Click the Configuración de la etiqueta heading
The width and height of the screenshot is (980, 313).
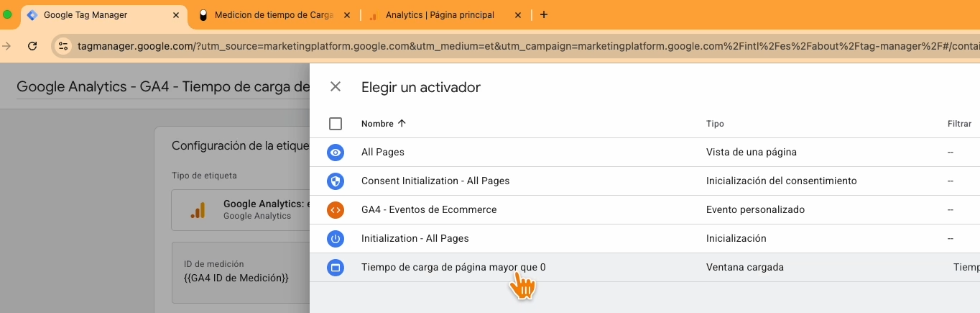(x=241, y=146)
